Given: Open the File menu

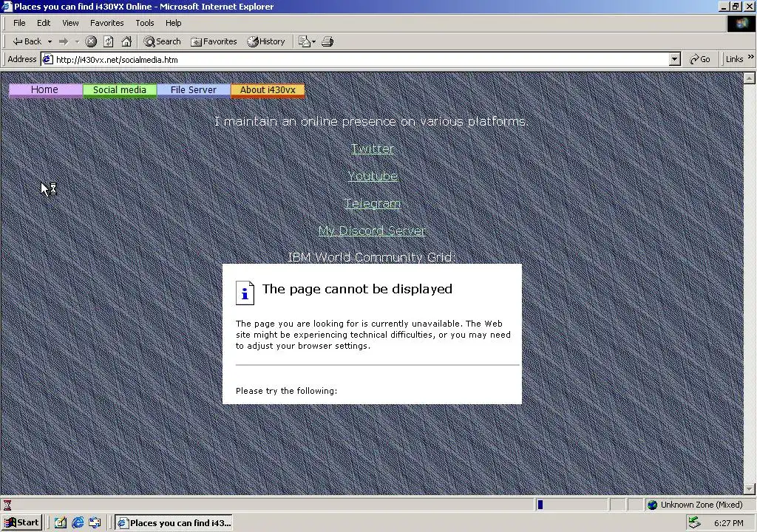Looking at the screenshot, I should coord(19,23).
